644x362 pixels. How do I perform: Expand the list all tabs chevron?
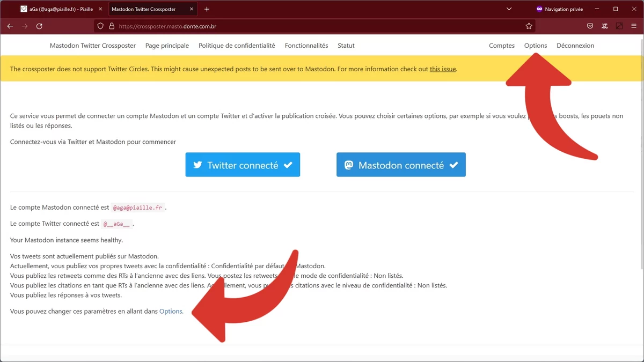pyautogui.click(x=509, y=9)
